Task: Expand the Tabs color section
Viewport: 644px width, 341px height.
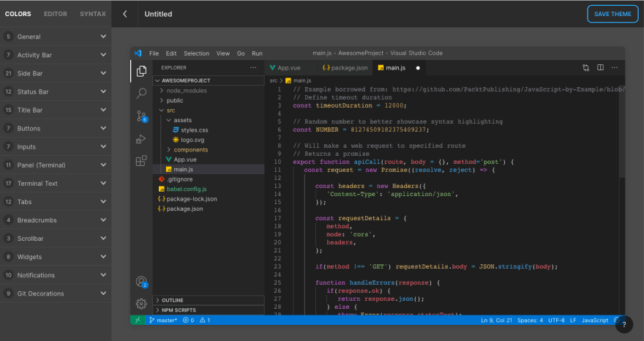Action: (x=56, y=202)
